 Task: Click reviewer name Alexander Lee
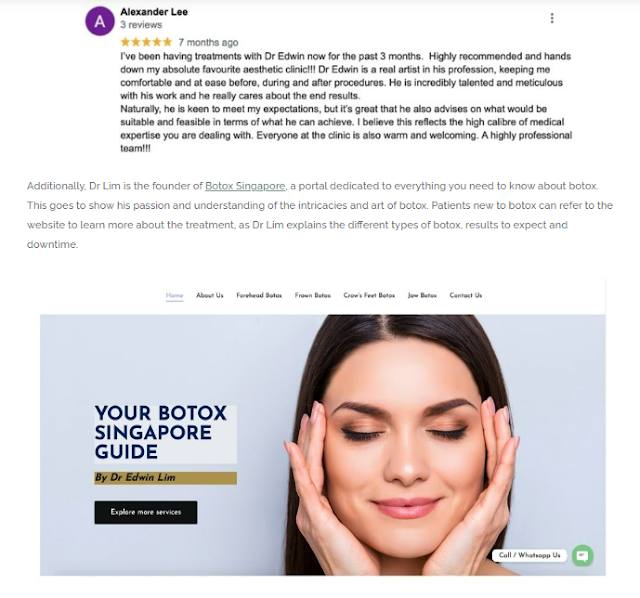154,12
